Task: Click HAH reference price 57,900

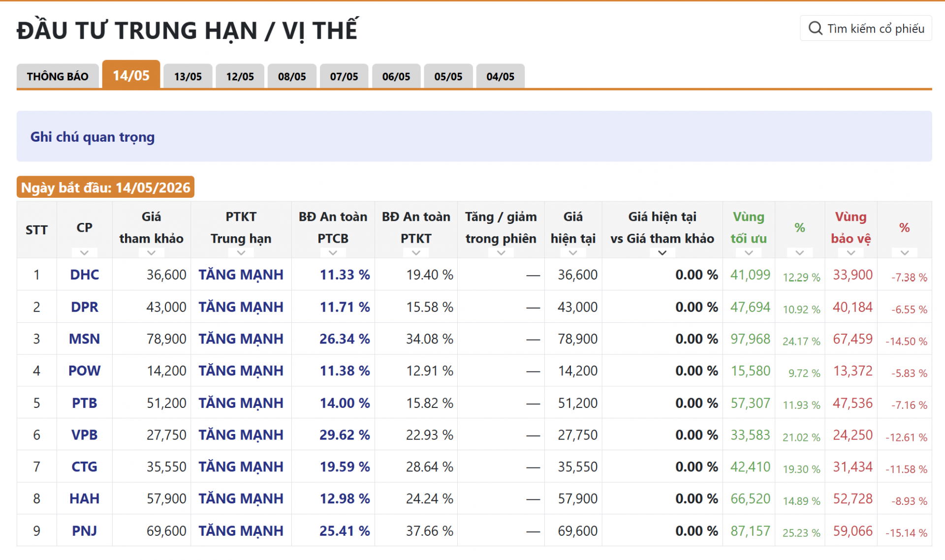Action: tap(166, 499)
